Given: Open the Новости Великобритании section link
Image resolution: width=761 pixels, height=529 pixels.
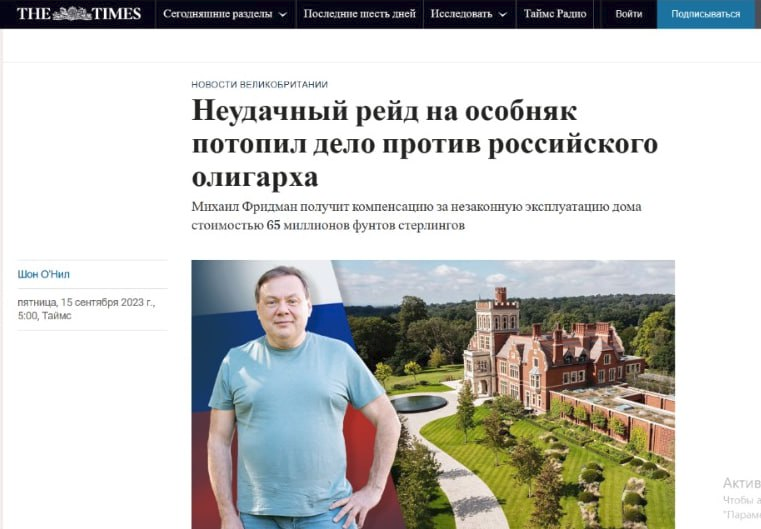Looking at the screenshot, I should coord(259,84).
